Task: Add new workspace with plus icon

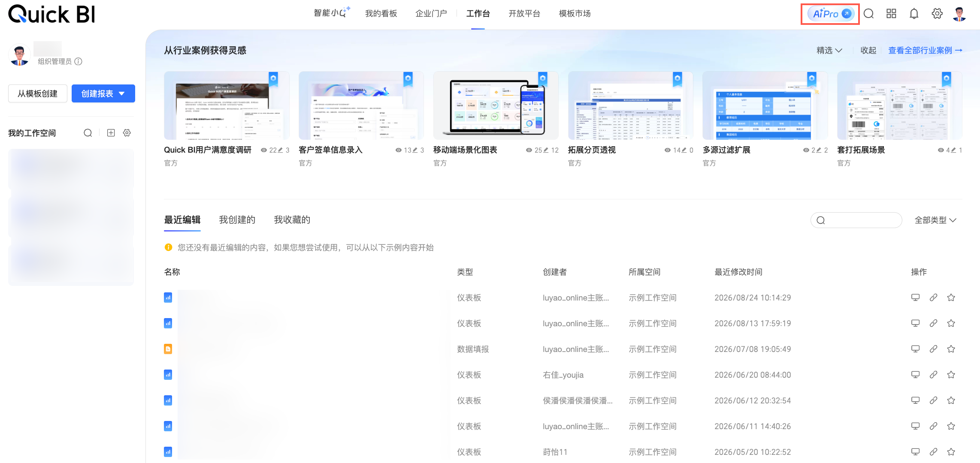Action: click(x=111, y=133)
